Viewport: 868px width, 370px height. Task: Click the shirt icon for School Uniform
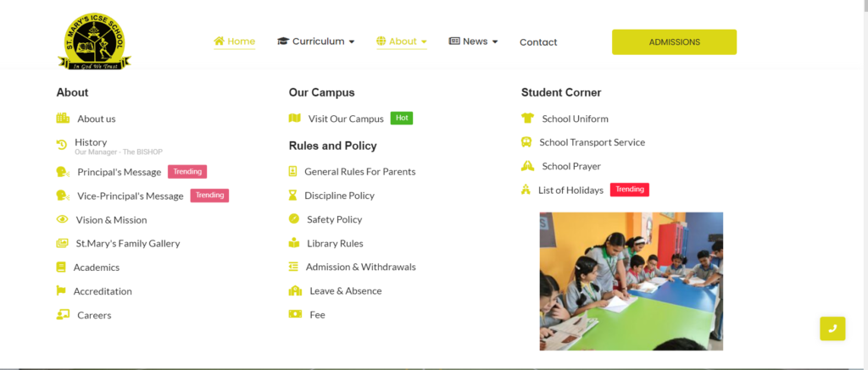coord(527,119)
